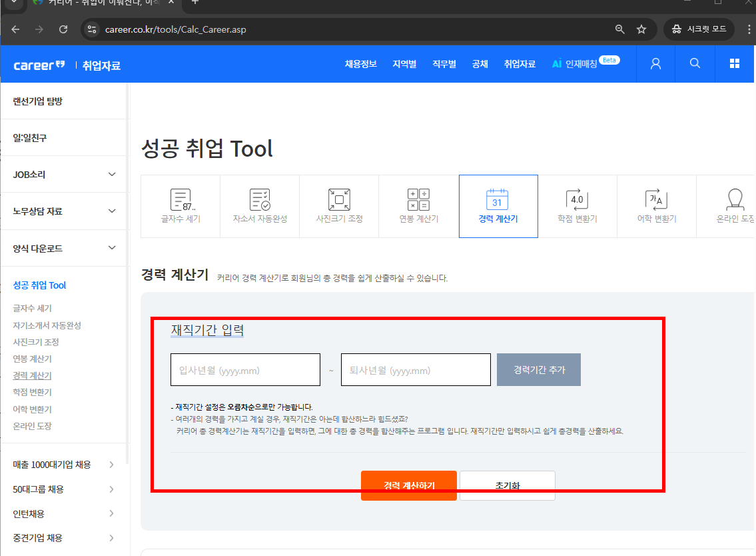Open the 자소서 자동완성 tool icon
This screenshot has width=756, height=556.
[x=259, y=206]
